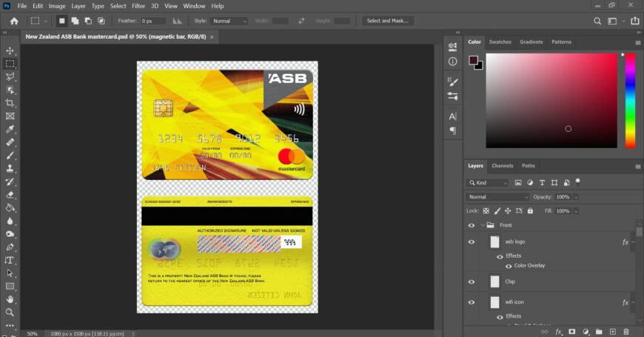The image size is (644, 337).
Task: Open the Opacity 100% dropdown arrow
Action: coord(576,197)
